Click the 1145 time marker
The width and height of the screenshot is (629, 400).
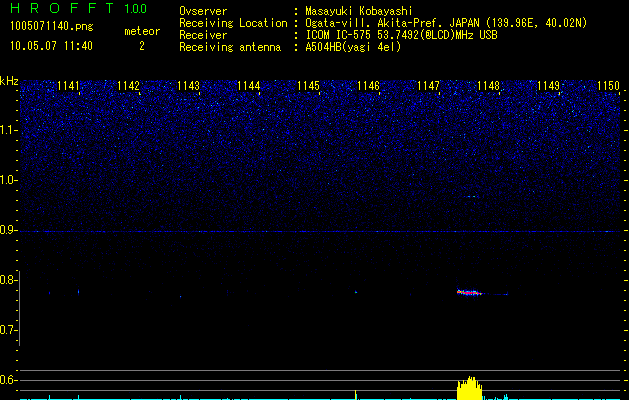(308, 87)
